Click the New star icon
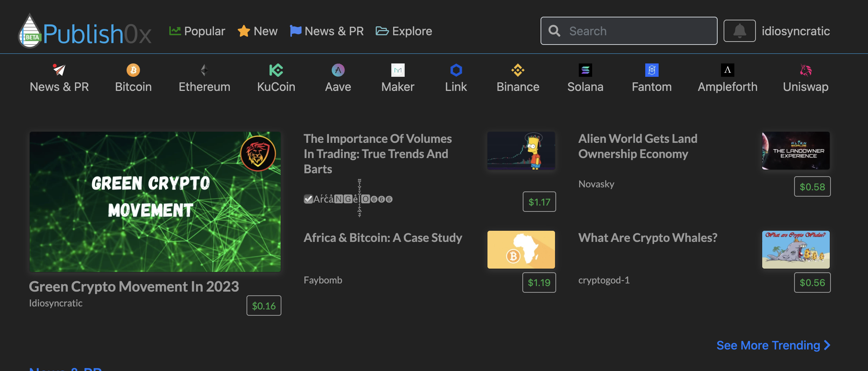 pos(244,31)
